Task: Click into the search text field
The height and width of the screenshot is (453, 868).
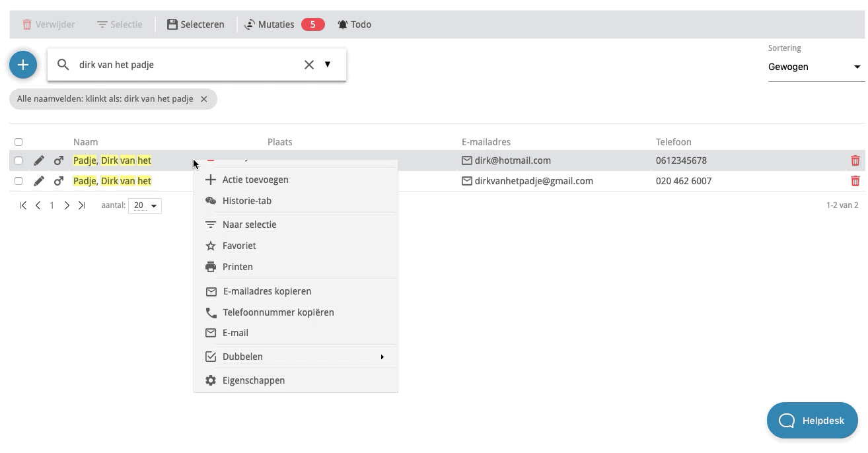Action: tap(185, 65)
